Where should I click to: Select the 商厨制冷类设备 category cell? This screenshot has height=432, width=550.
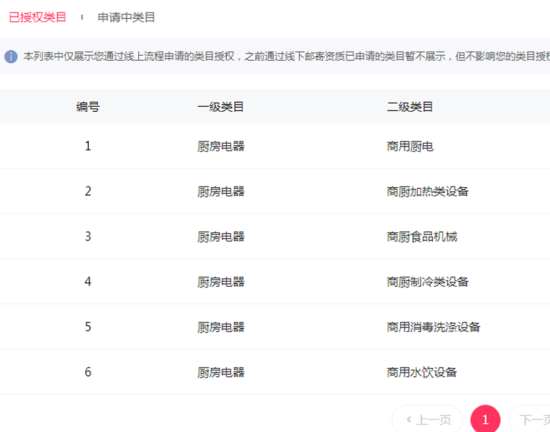(428, 282)
